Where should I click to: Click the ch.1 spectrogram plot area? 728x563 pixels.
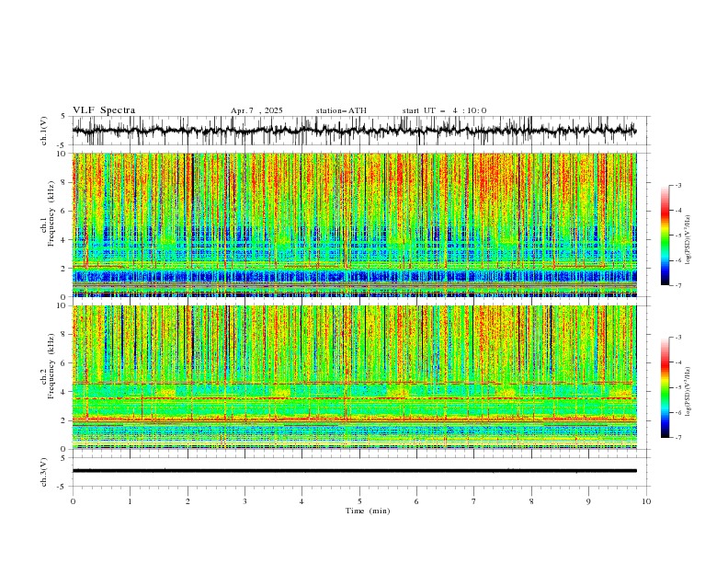click(x=354, y=224)
